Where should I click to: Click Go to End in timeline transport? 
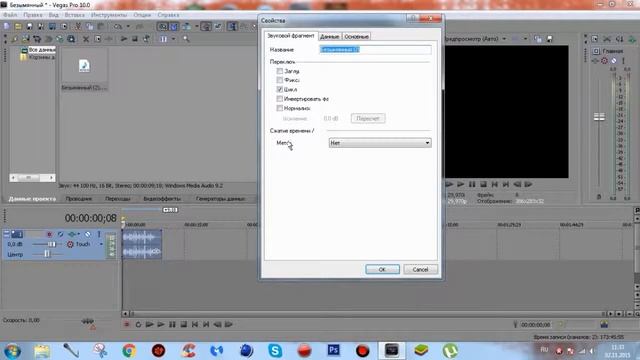coord(206,324)
